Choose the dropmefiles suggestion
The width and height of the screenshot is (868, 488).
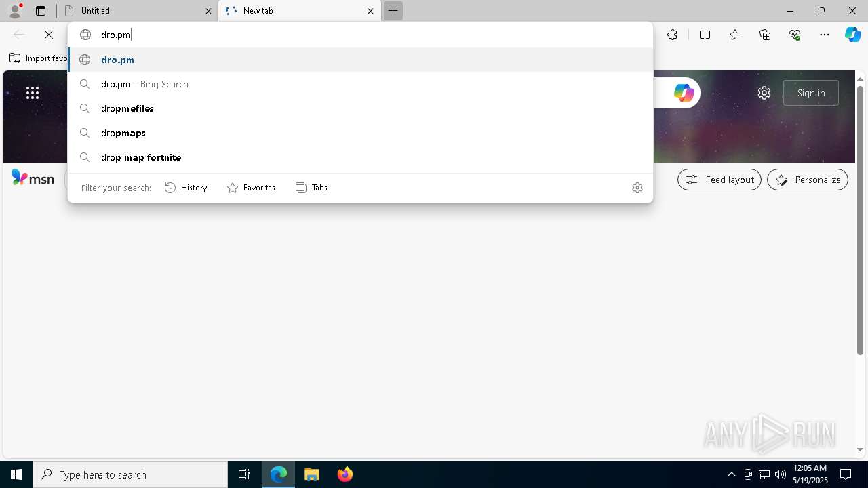tap(360, 108)
